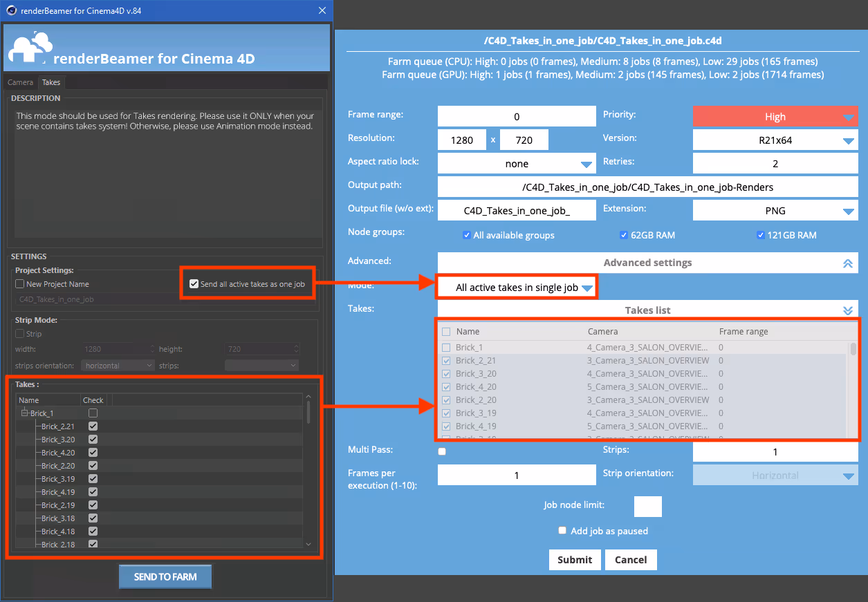868x602 pixels.
Task: Open the Priority High dropdown
Action: tap(775, 117)
